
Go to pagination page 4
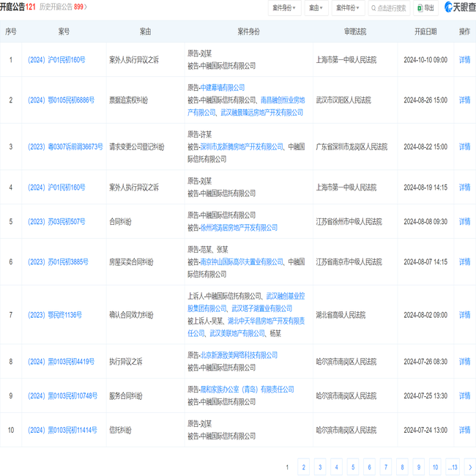coord(336,467)
